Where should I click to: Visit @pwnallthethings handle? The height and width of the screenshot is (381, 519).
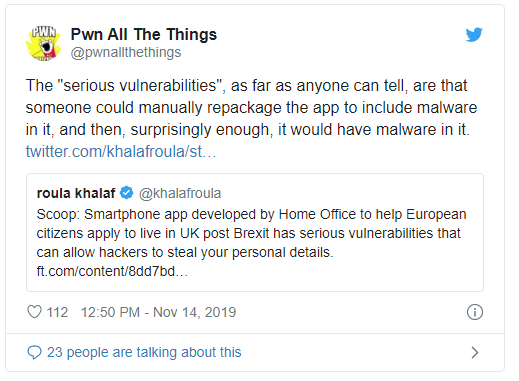126,53
